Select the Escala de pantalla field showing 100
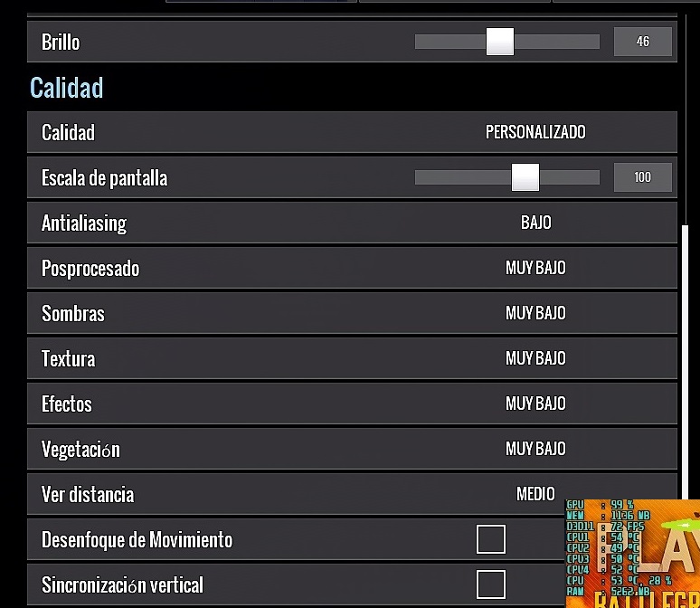 pyautogui.click(x=643, y=177)
